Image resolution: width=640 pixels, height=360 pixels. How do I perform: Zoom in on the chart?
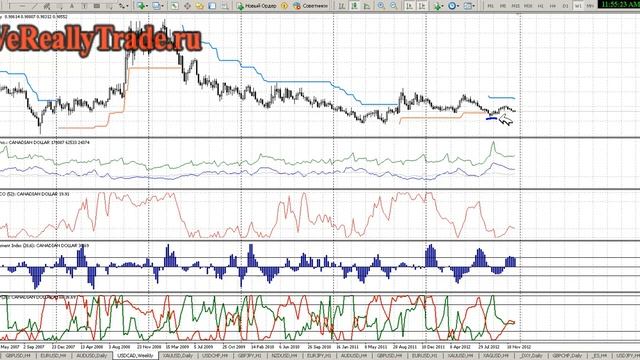click(381, 6)
